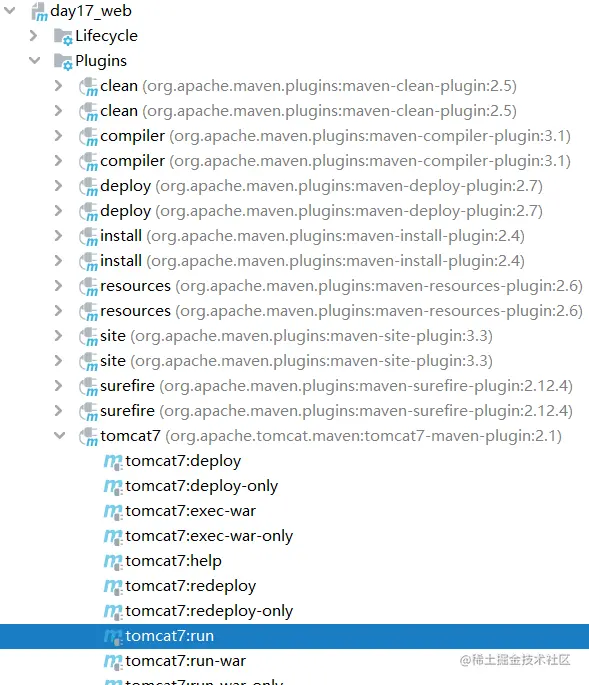The height and width of the screenshot is (685, 589).
Task: Select the tomcat7:exec-war goal text
Action: pyautogui.click(x=191, y=511)
